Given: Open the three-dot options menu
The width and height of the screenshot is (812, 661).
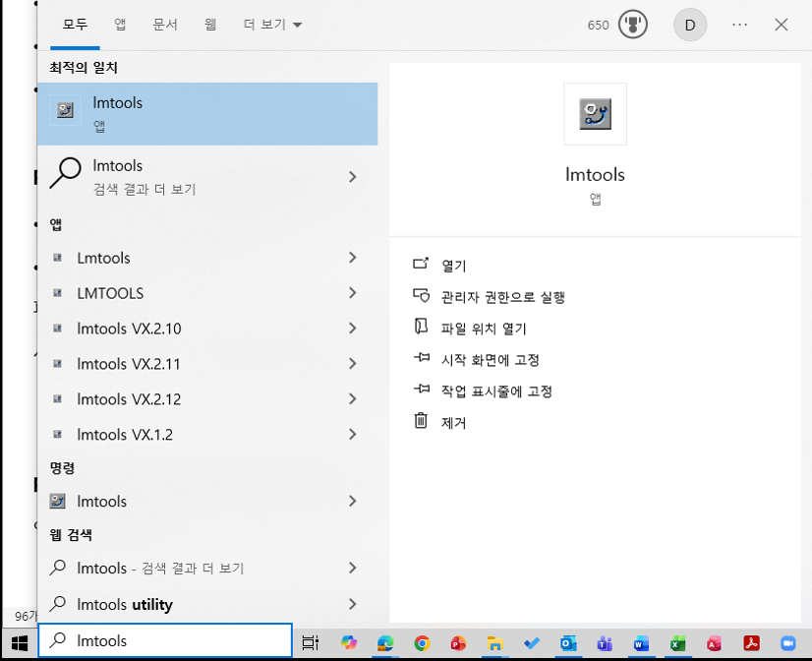Looking at the screenshot, I should pyautogui.click(x=739, y=25).
